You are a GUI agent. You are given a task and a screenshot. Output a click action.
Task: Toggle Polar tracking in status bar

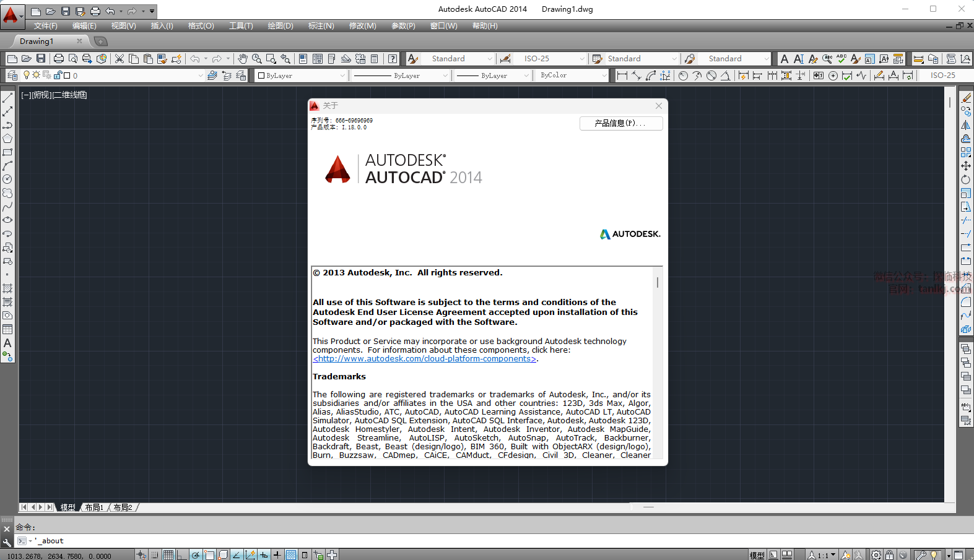pos(196,555)
